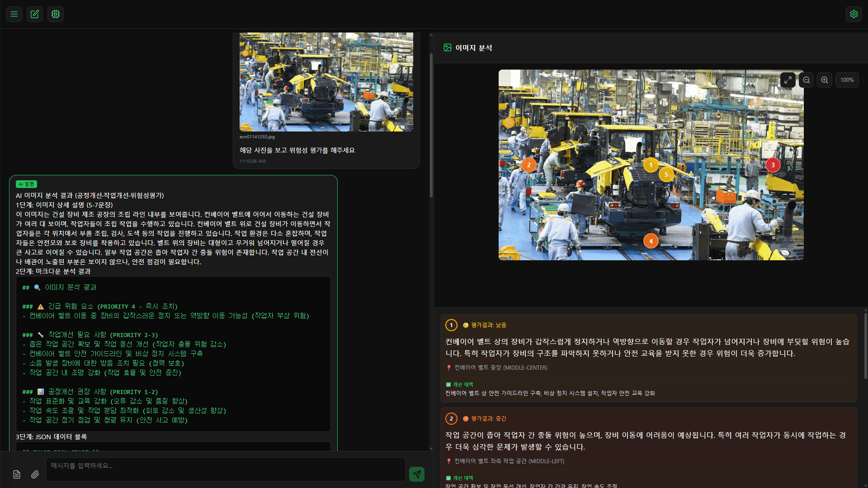Click the document template icon near input

17,474
